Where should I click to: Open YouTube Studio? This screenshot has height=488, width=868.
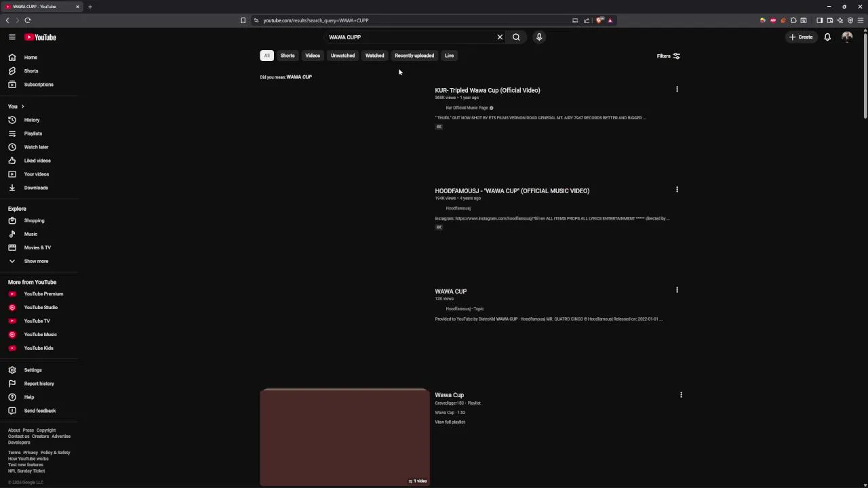click(39, 308)
